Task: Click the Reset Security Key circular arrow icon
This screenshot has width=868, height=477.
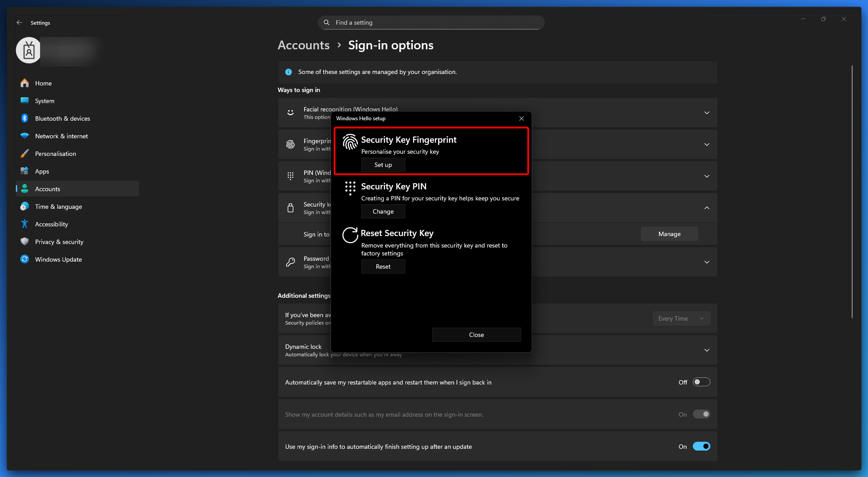Action: (350, 235)
